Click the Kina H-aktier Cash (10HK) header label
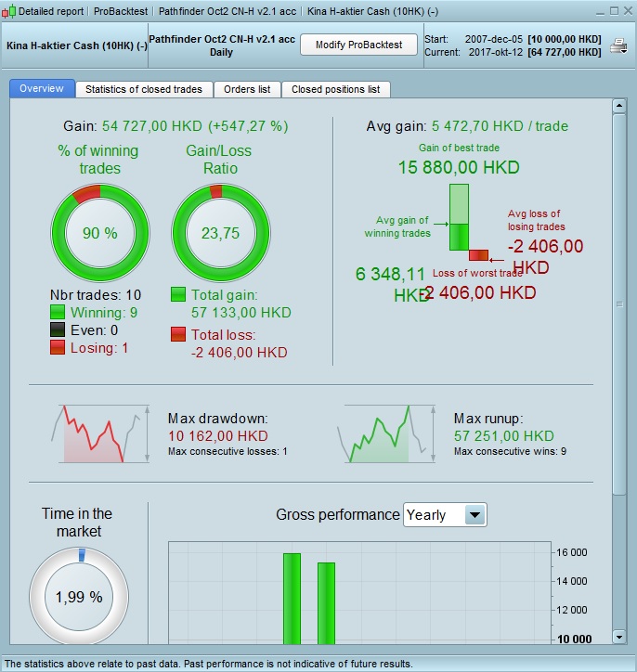Viewport: 637px width, 672px height. pyautogui.click(x=77, y=45)
